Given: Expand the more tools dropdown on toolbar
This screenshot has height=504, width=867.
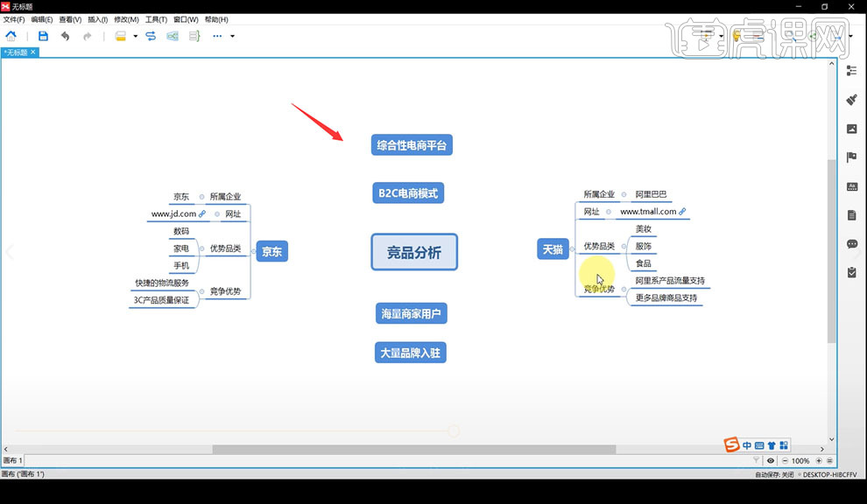Looking at the screenshot, I should tap(232, 36).
